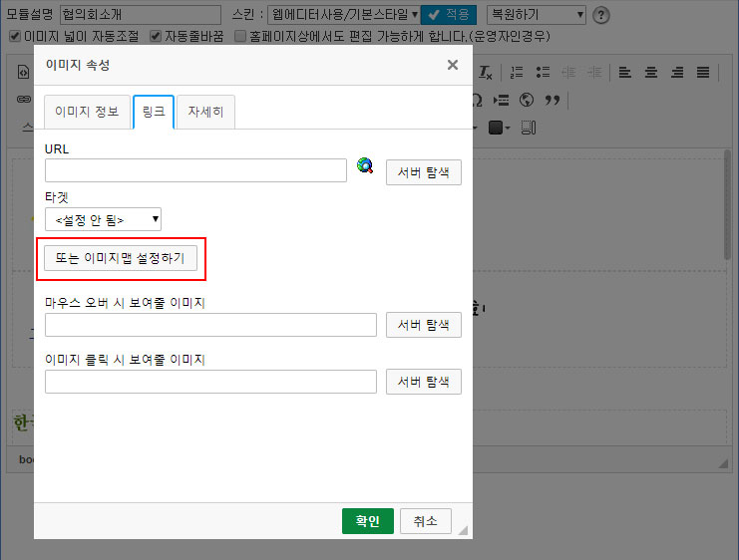The image size is (739, 560).
Task: Switch to the 이미지 정보 tab
Action: (x=87, y=113)
